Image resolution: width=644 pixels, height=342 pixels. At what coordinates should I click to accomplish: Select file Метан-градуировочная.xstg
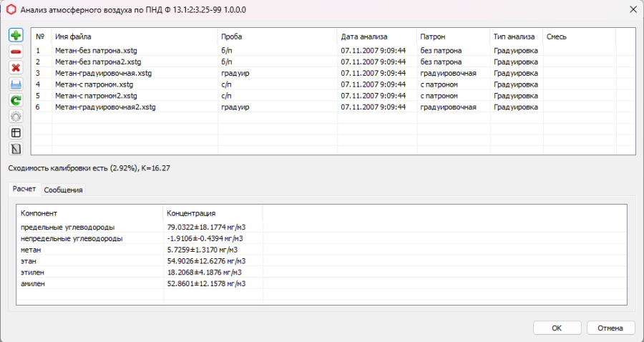click(104, 73)
